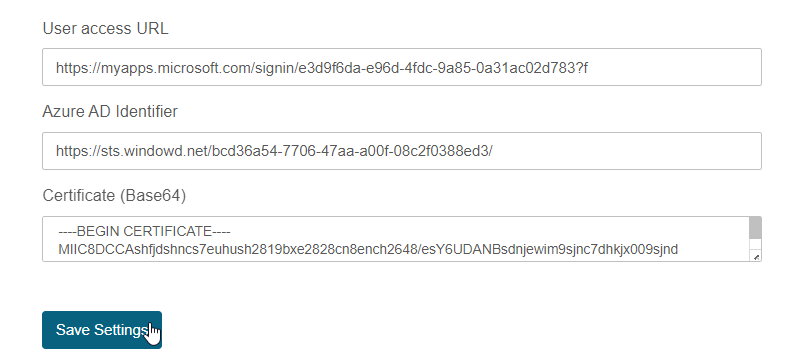Click "myapps.microsoft.com" in the access URL
Viewport: 791px width, 363px height.
point(176,68)
